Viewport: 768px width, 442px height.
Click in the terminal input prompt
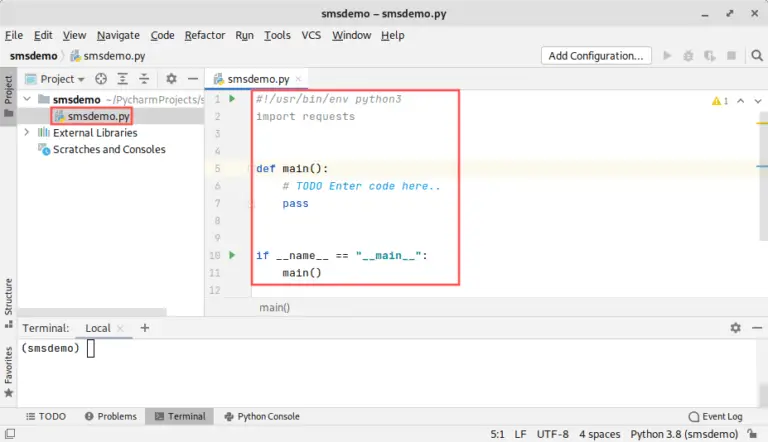(91, 348)
